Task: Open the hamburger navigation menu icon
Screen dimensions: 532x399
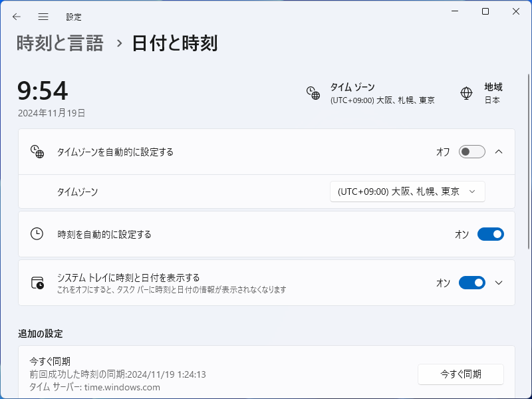Action: point(43,17)
